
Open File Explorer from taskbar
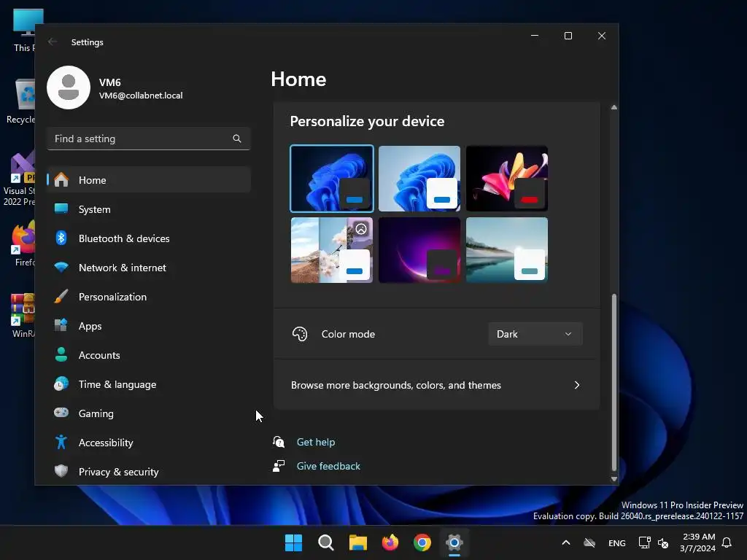click(x=357, y=542)
